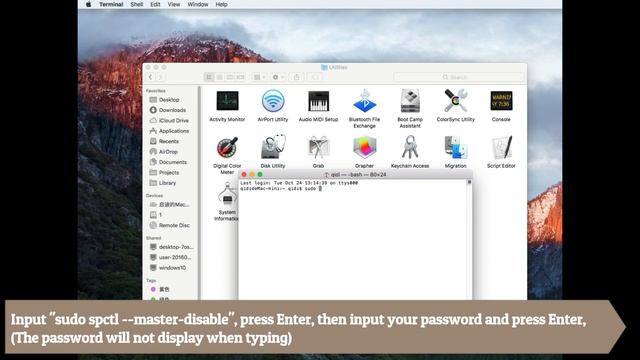
Task: Open the Shell menu
Action: 136,4
